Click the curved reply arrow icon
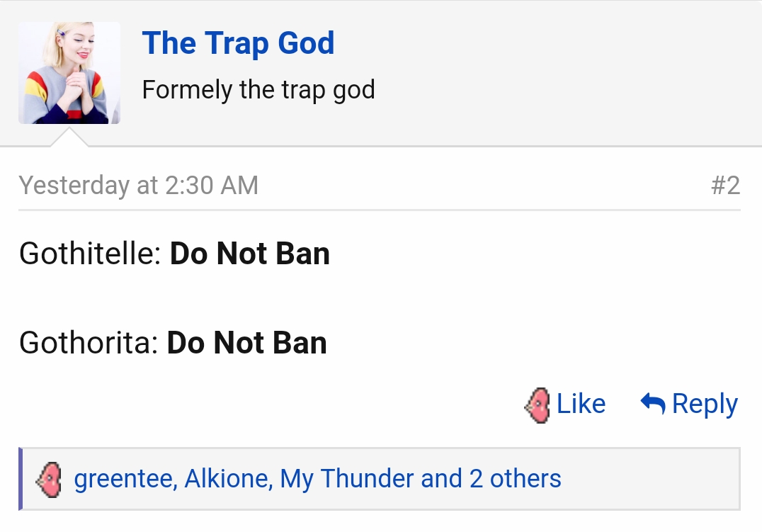The width and height of the screenshot is (762, 532). (x=653, y=403)
